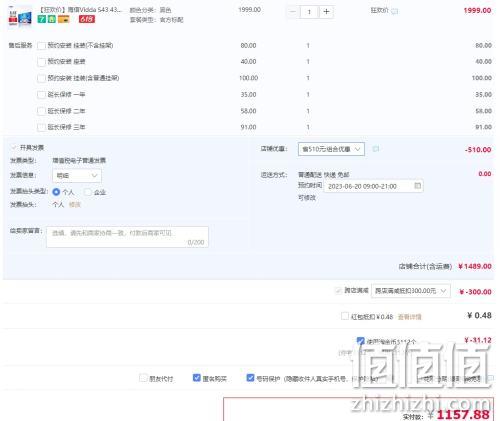Click the 店铺合计 amount ¥1489.00
The height and width of the screenshot is (421, 500).
475,266
